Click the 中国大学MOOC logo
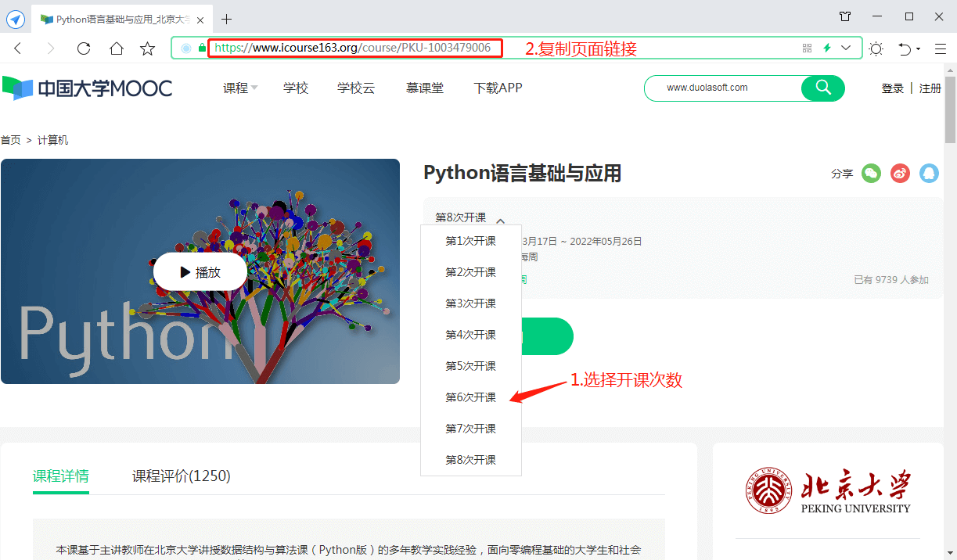This screenshot has width=957, height=560. (x=88, y=88)
